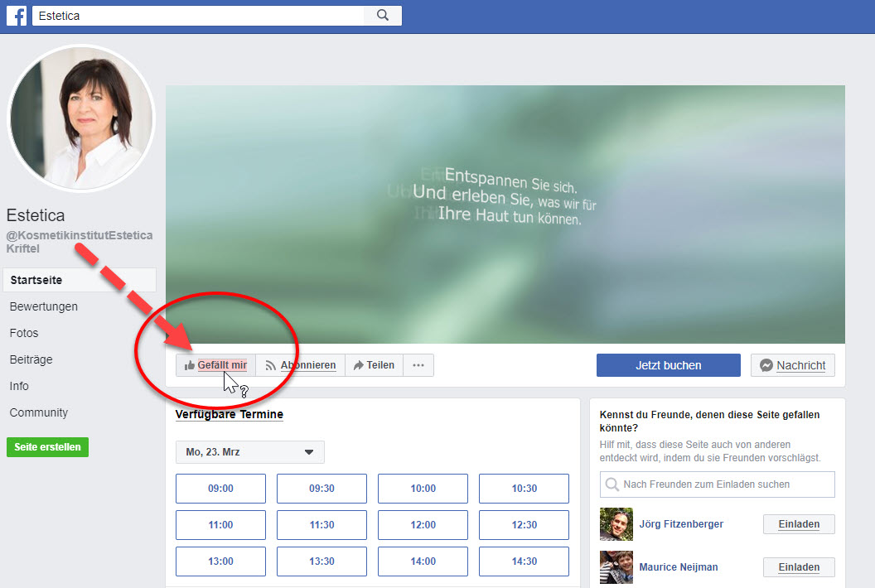Screen dimensions: 875x588
Task: Select the 14:00 appointment slot
Action: pyautogui.click(x=423, y=561)
